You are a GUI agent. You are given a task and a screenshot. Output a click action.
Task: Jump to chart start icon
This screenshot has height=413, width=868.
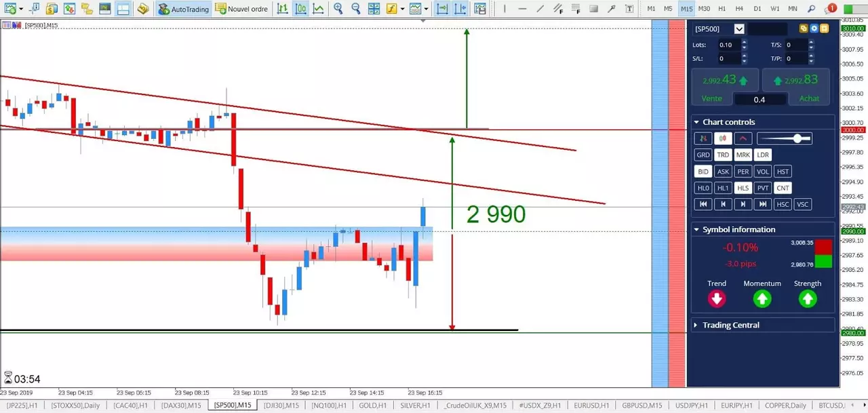[703, 204]
